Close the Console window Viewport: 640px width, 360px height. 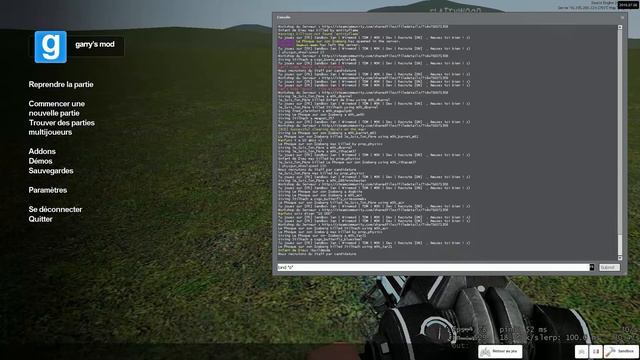coord(622,18)
